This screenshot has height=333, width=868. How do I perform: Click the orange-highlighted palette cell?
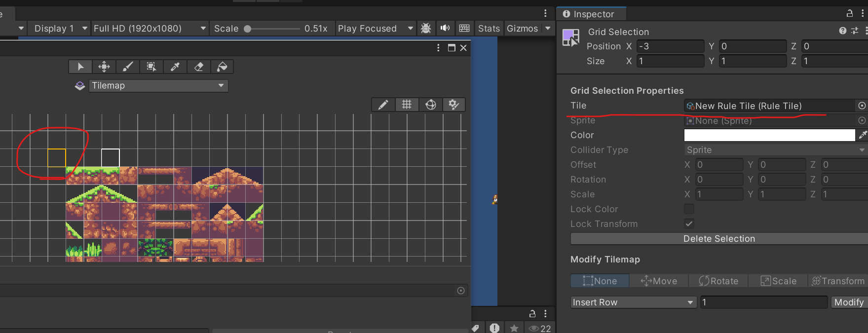(x=56, y=158)
